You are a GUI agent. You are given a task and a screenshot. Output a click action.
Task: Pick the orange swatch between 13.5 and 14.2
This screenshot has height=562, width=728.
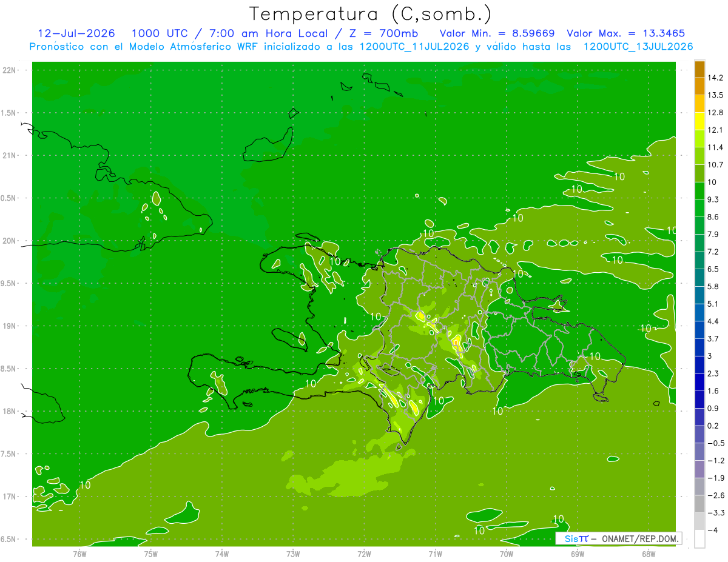(699, 87)
